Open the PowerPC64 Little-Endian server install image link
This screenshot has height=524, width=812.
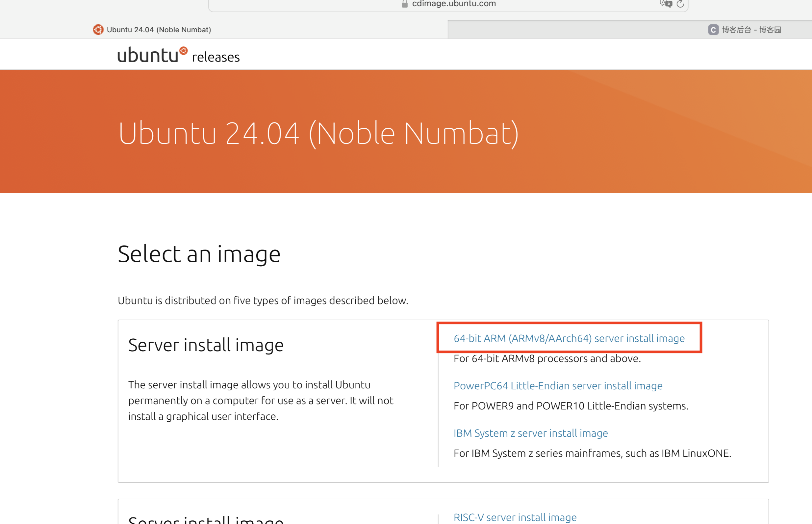click(558, 386)
